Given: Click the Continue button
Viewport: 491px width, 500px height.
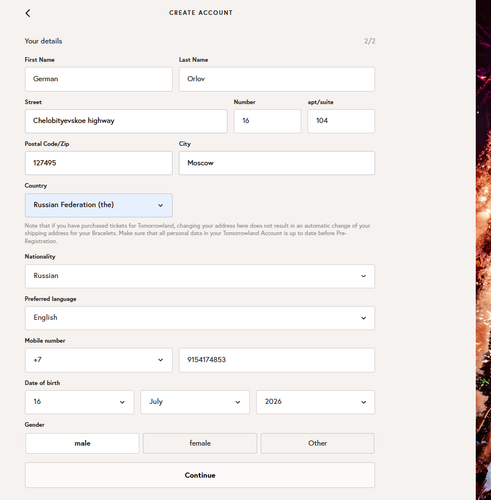Looking at the screenshot, I should (200, 475).
